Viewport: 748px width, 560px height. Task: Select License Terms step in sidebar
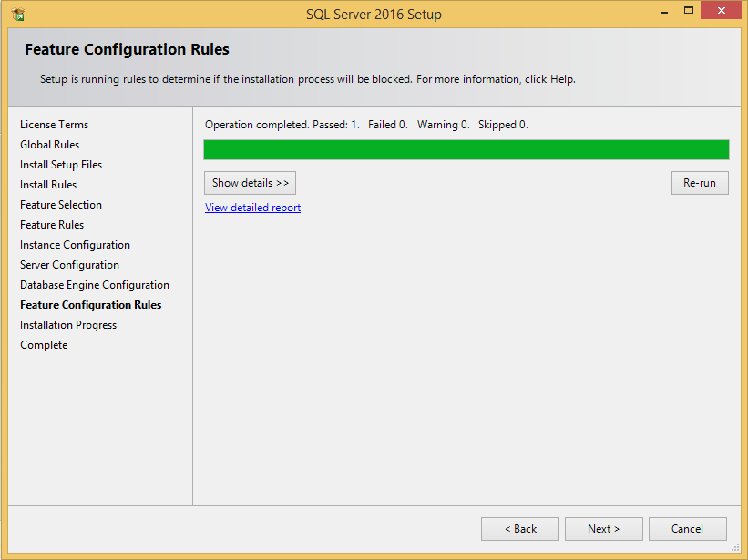55,125
